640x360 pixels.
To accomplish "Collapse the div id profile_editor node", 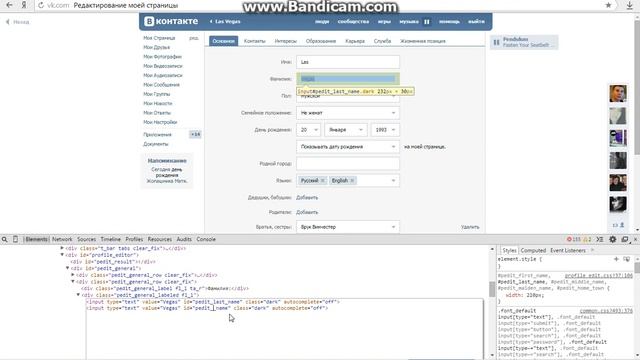I will point(62,255).
